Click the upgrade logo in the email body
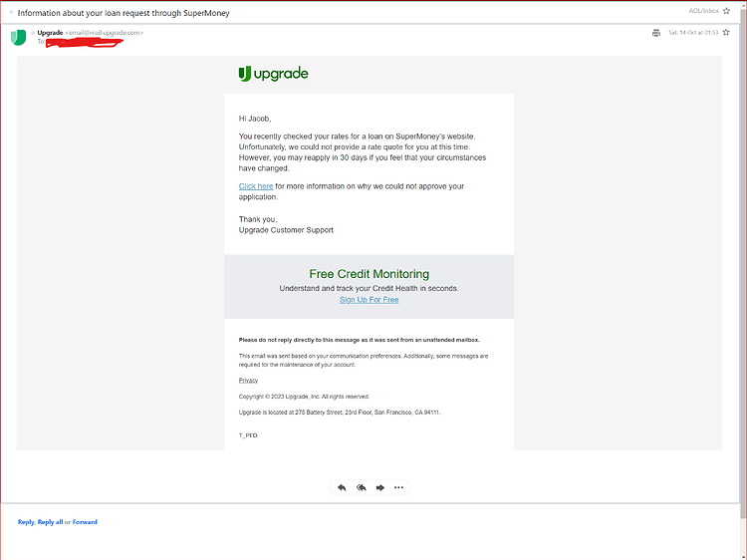747x560 pixels. pyautogui.click(x=274, y=74)
